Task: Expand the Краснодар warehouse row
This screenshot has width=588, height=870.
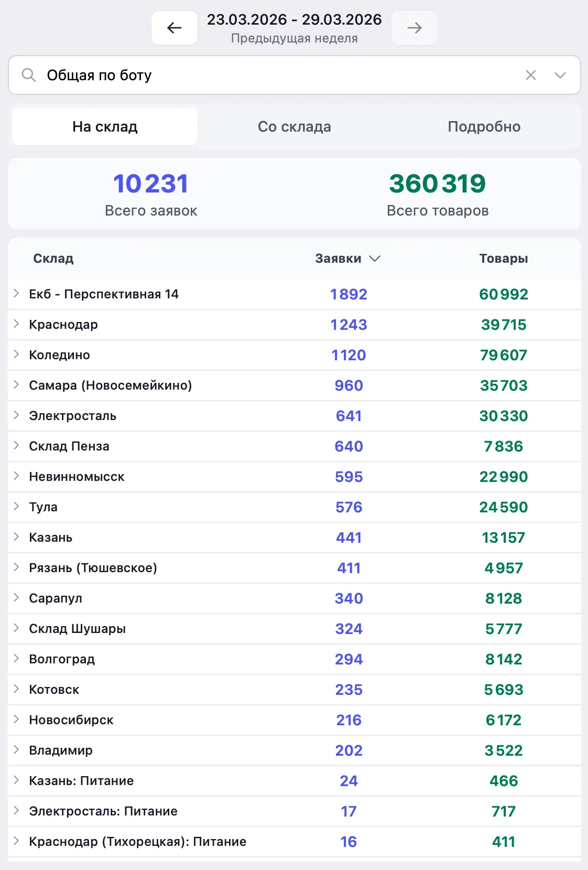Action: pos(16,324)
